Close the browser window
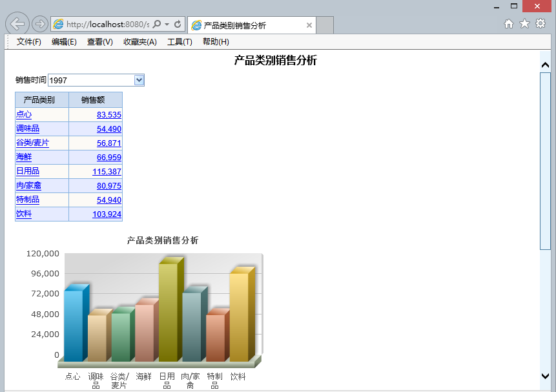 coord(537,6)
